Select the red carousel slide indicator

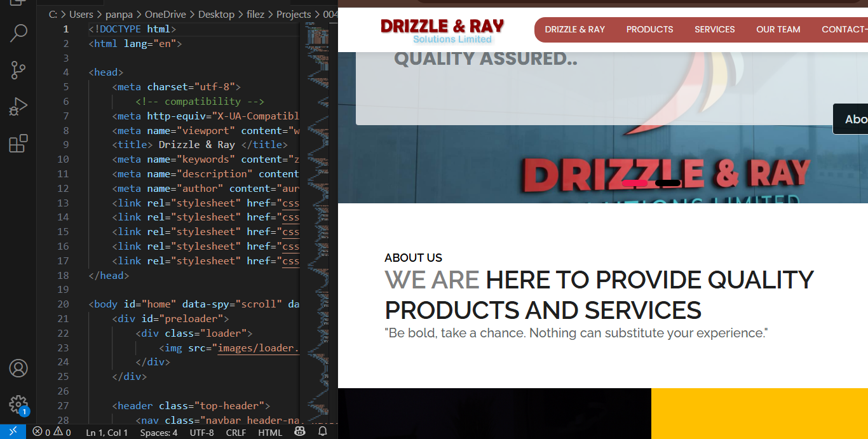pyautogui.click(x=634, y=183)
